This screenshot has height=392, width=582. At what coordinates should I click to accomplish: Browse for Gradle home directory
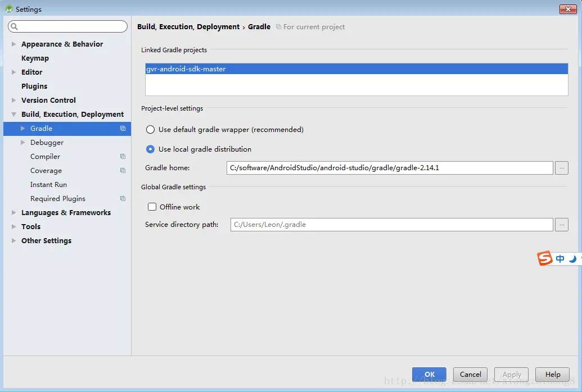(x=562, y=167)
